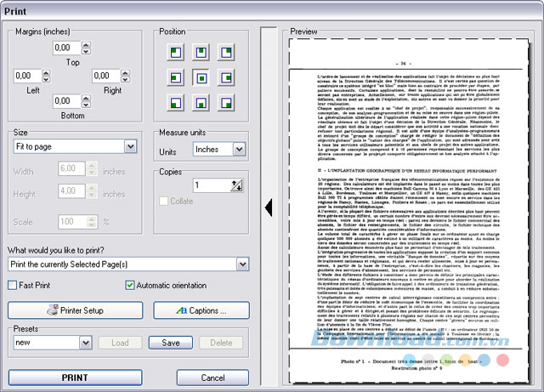The image size is (544, 392).
Task: Select the middle-right position icon
Action: pyautogui.click(x=226, y=77)
